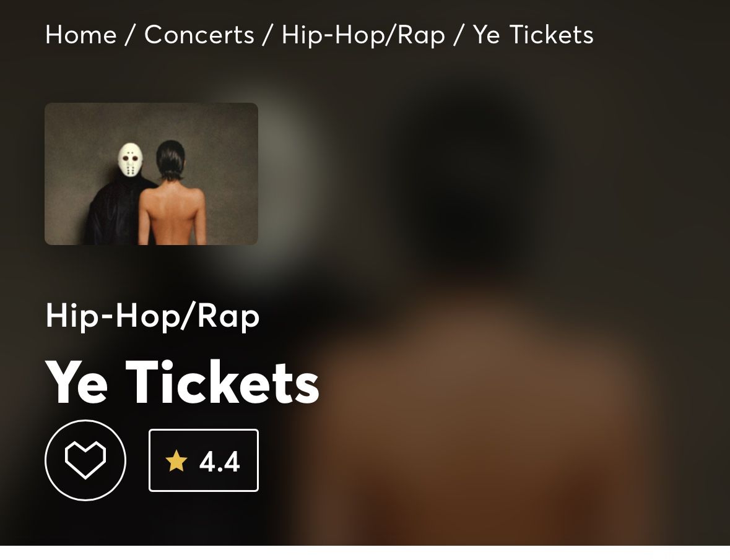The width and height of the screenshot is (730, 560).
Task: Open the 4.4 rating badge
Action: [x=204, y=460]
